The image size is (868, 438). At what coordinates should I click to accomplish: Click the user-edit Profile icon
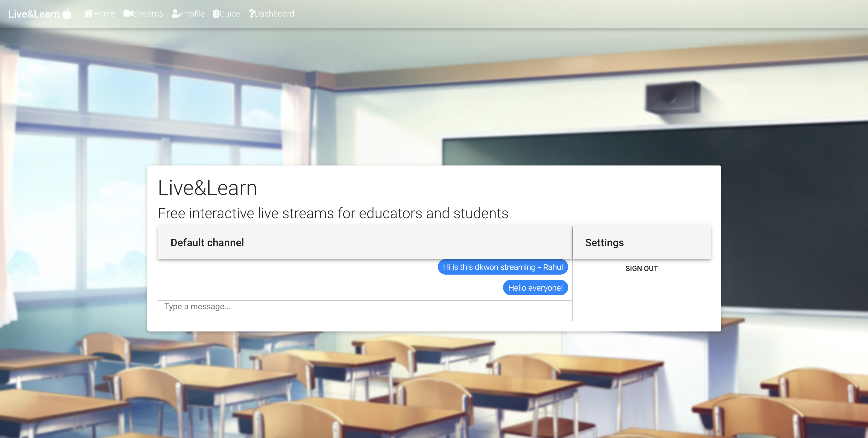click(176, 13)
